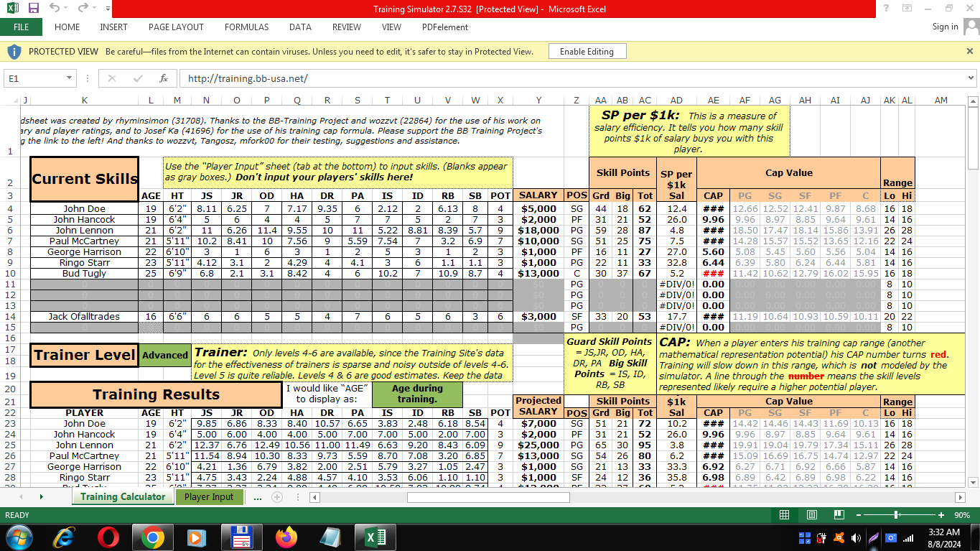The width and height of the screenshot is (980, 551).
Task: Click the 90% zoom level
Action: [x=963, y=515]
